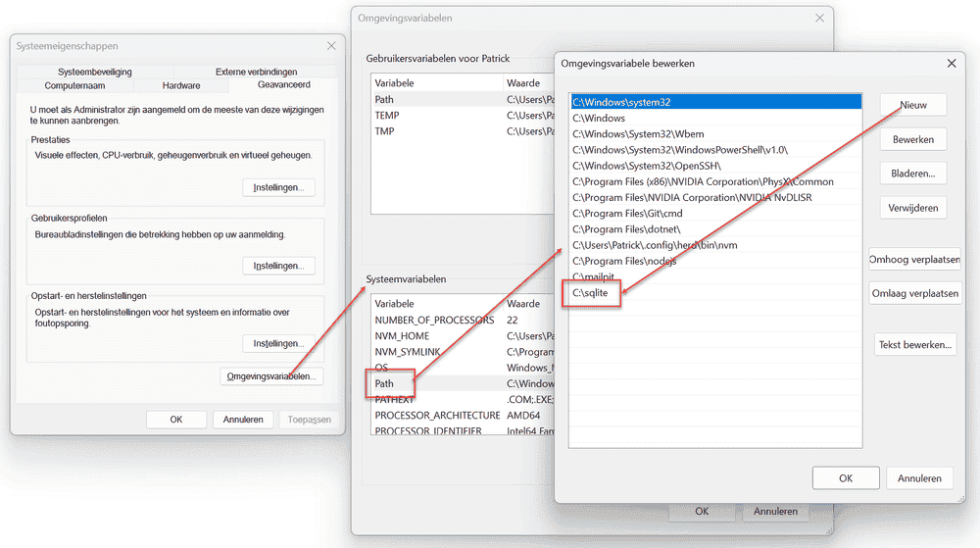Open Tekst bewerken editor
Image resolution: width=980 pixels, height=548 pixels.
[914, 344]
